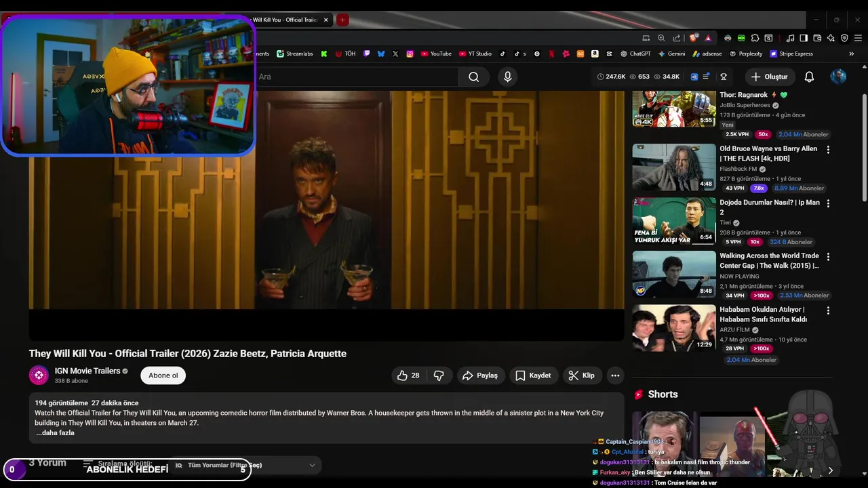Select the They Will Kill You trailer tab

[x=288, y=20]
